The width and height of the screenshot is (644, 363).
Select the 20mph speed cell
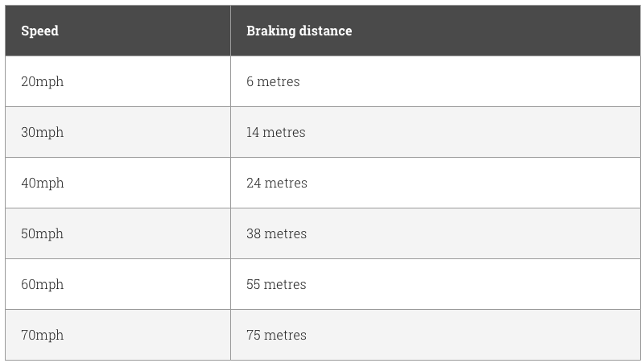[x=42, y=81]
